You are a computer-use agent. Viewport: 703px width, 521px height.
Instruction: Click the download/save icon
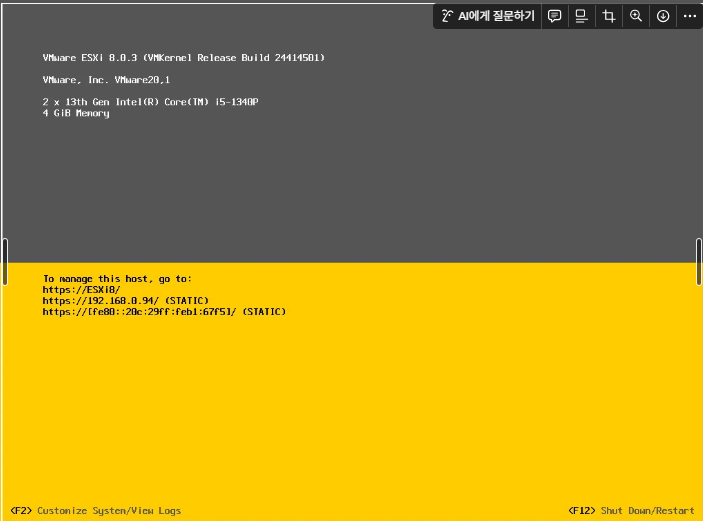coord(663,16)
